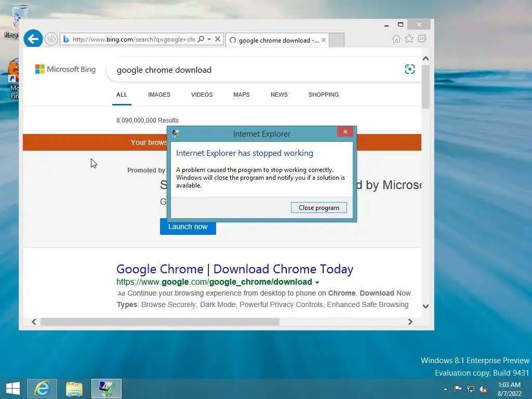This screenshot has width=532, height=399.
Task: Click the visual search camera icon
Action: coord(410,69)
